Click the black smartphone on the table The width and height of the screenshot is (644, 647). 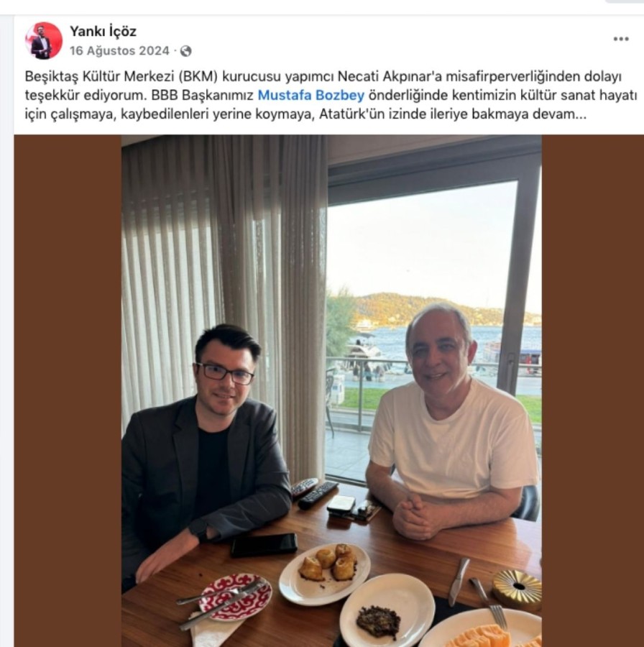click(264, 545)
